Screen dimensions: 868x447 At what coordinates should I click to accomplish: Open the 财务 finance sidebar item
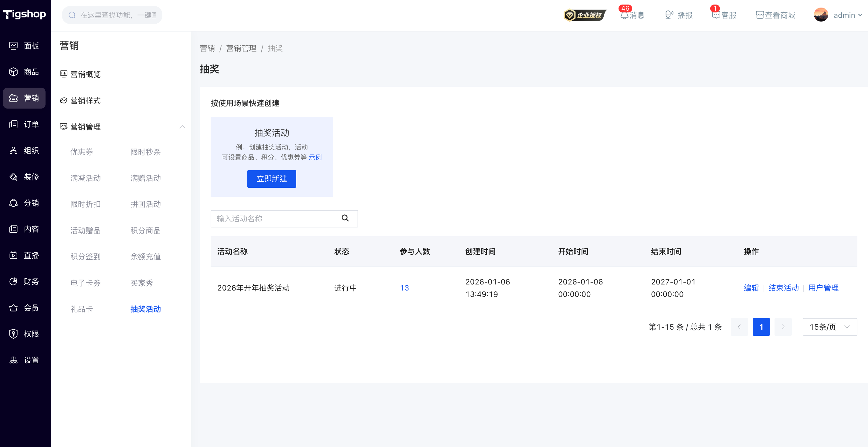pos(24,281)
